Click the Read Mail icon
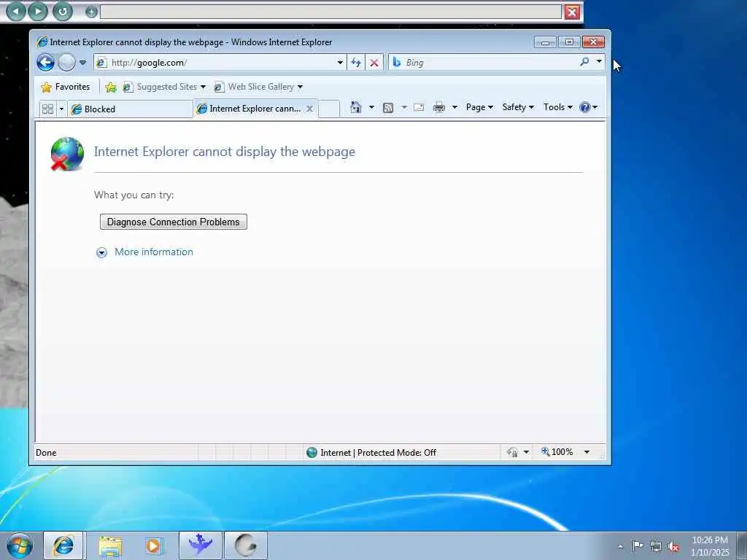 [x=419, y=107]
